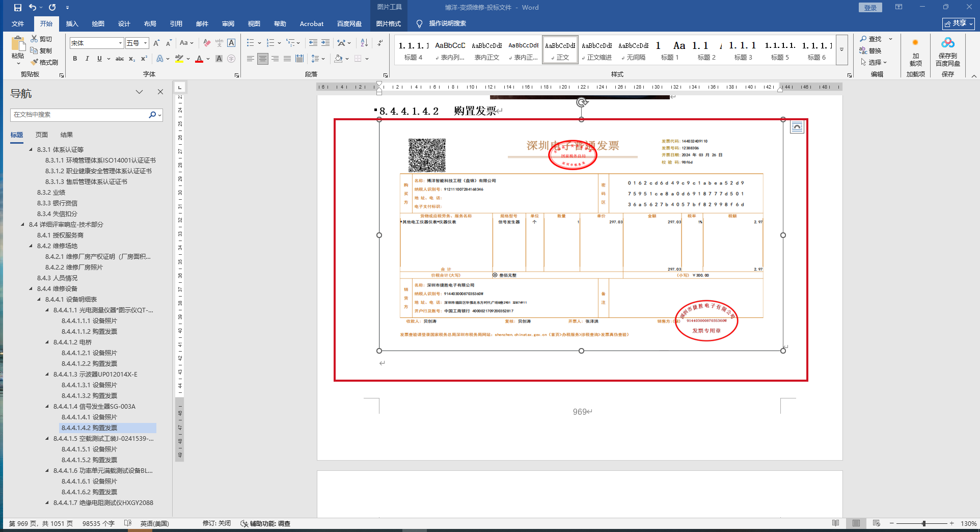Viewport: 980px width, 532px height.
Task: Click the Layout Options icon beside the invoice image
Action: click(x=797, y=127)
